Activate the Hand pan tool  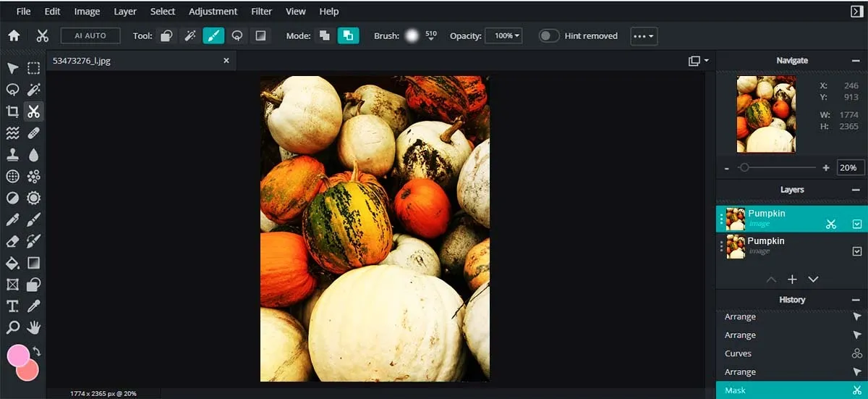coord(33,327)
